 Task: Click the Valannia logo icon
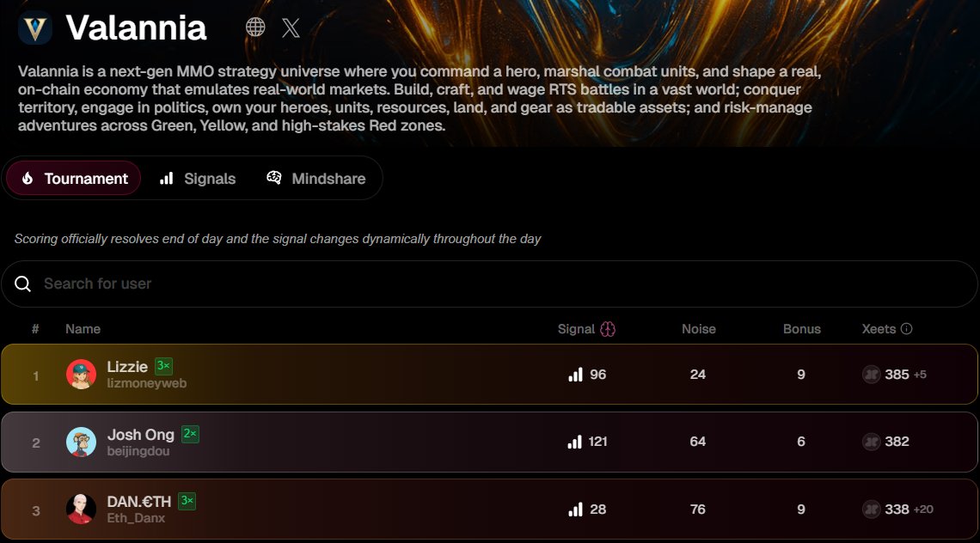(x=35, y=27)
